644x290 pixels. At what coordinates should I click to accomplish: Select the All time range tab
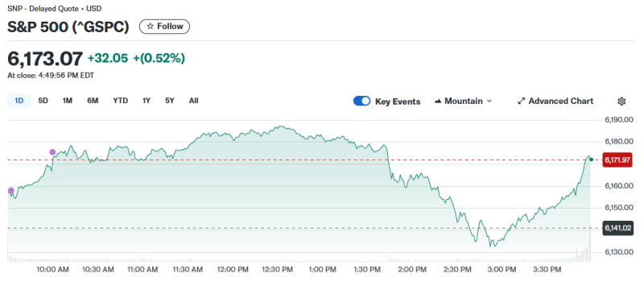[x=194, y=101]
